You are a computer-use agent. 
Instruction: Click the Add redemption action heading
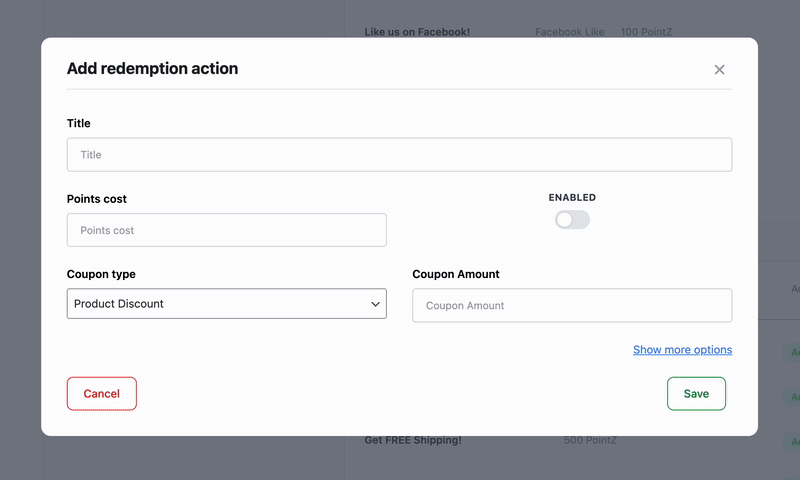tap(152, 69)
